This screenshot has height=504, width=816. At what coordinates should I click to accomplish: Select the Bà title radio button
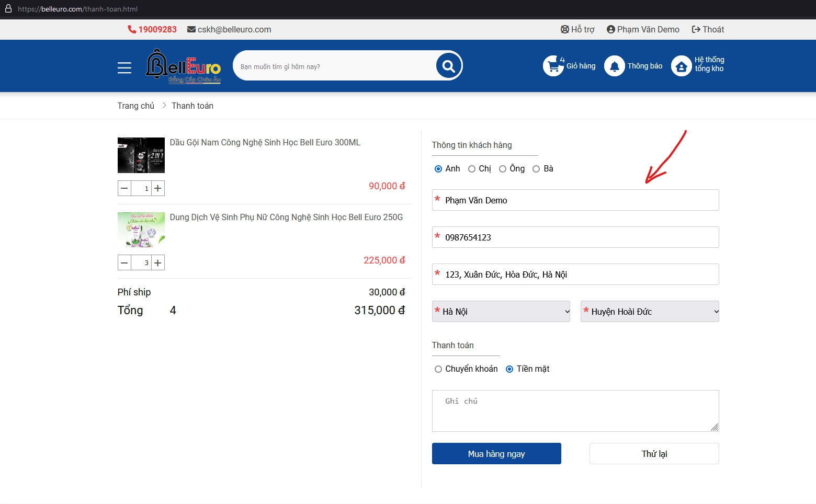tap(536, 169)
